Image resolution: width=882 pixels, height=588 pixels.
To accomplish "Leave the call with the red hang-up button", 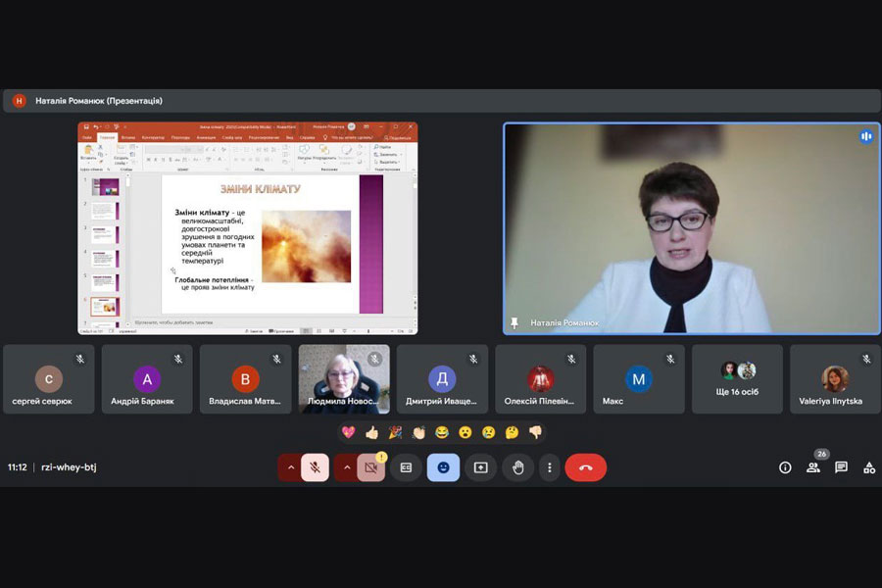I will (586, 467).
